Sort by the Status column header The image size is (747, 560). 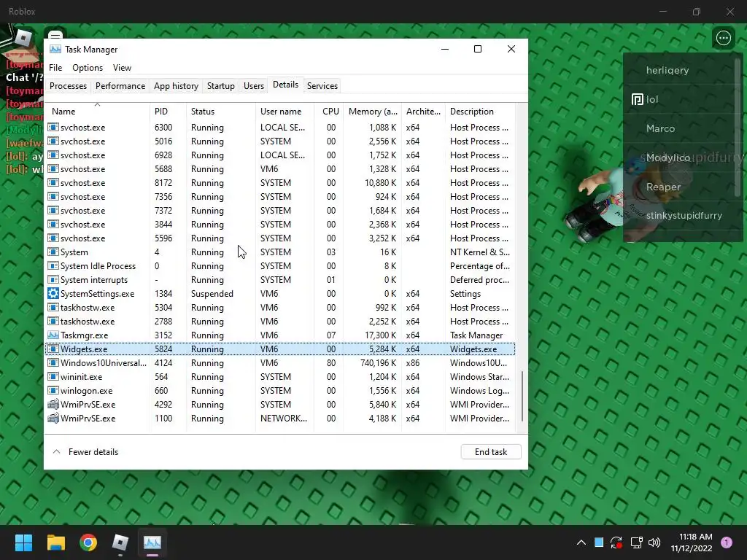pyautogui.click(x=220, y=111)
